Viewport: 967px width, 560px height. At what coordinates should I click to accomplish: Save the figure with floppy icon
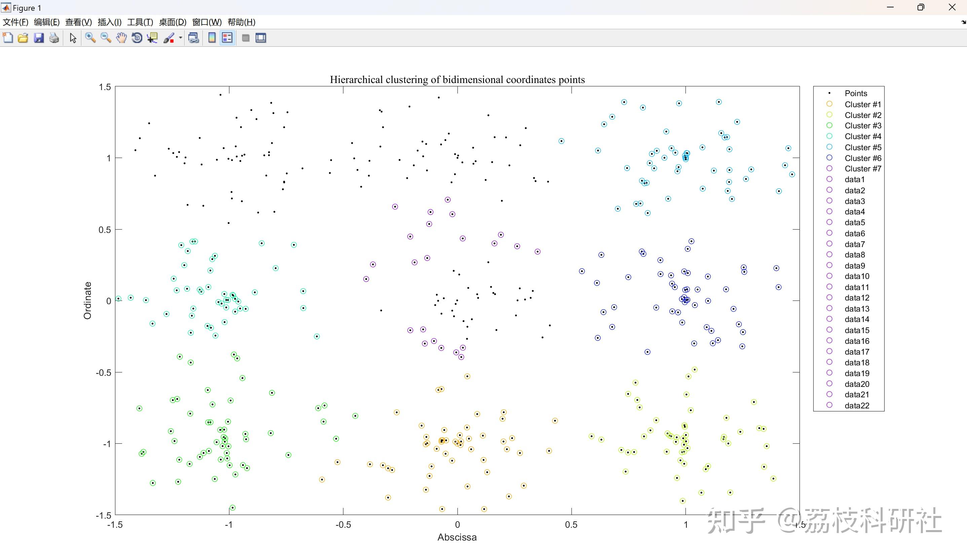point(39,38)
